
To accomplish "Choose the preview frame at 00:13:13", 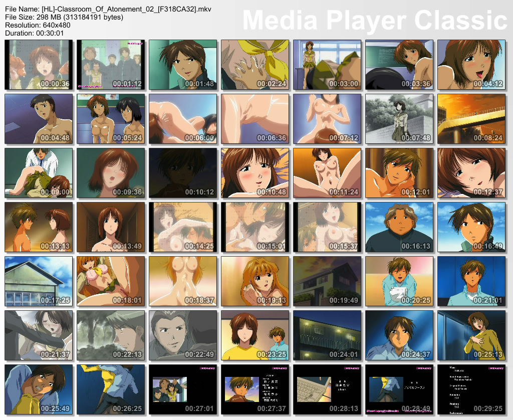I will [x=39, y=227].
